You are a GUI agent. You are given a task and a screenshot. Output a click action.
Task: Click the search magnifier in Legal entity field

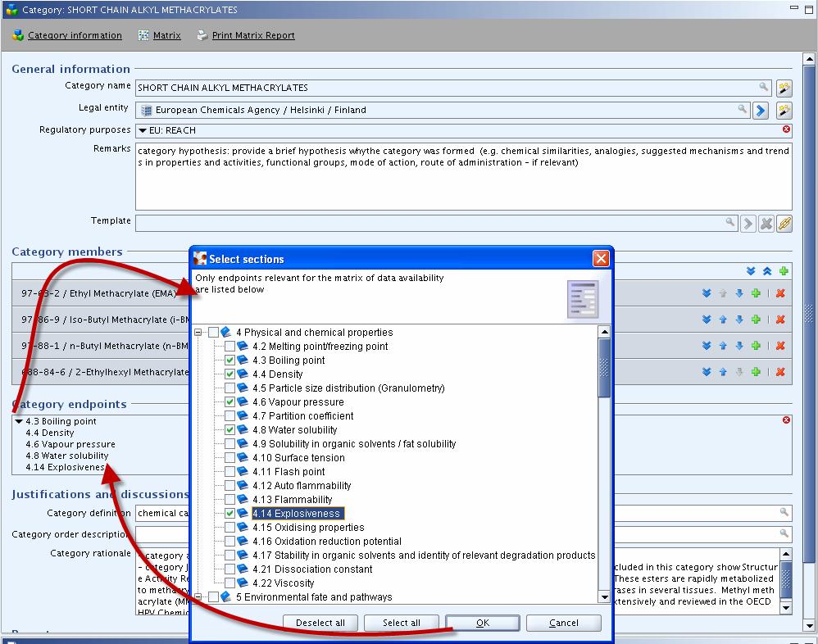pos(743,109)
